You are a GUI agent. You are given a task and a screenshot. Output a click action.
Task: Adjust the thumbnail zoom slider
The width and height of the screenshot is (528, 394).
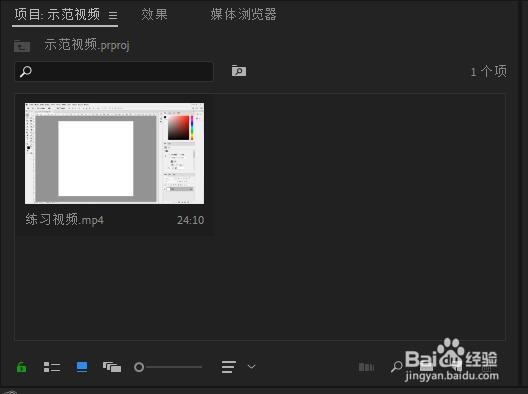[168, 367]
